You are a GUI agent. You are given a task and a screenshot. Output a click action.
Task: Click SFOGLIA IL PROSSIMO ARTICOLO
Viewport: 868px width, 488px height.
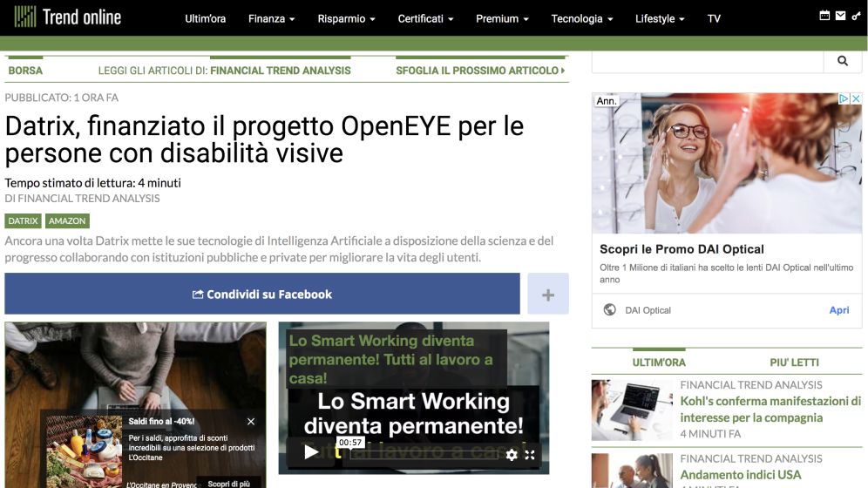click(480, 71)
